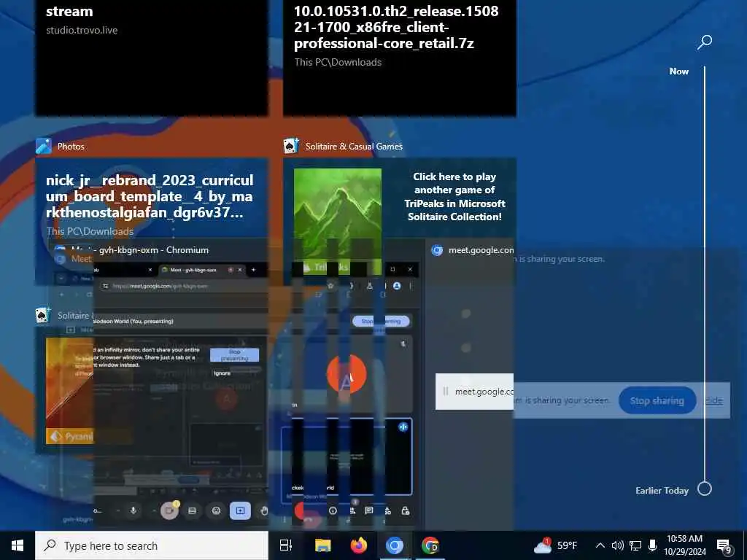
Task: Open meeting details info icon in Meet
Action: [333, 510]
